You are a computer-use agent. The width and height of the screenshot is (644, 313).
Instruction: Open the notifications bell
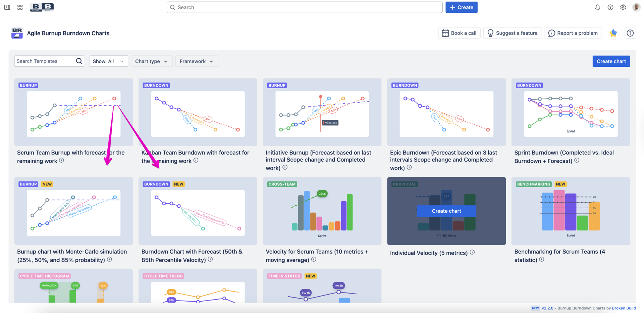(x=597, y=7)
